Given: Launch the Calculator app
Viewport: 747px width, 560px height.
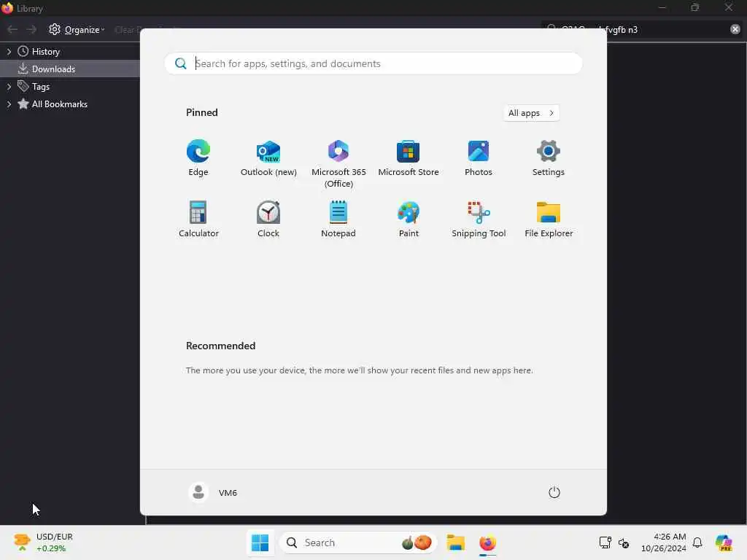Looking at the screenshot, I should point(198,219).
